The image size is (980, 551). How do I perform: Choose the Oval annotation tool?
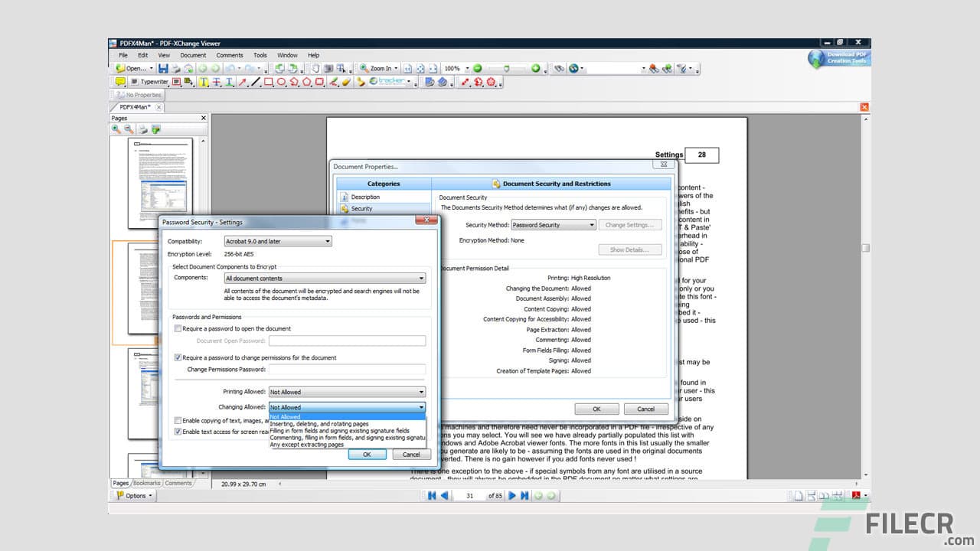(x=282, y=82)
